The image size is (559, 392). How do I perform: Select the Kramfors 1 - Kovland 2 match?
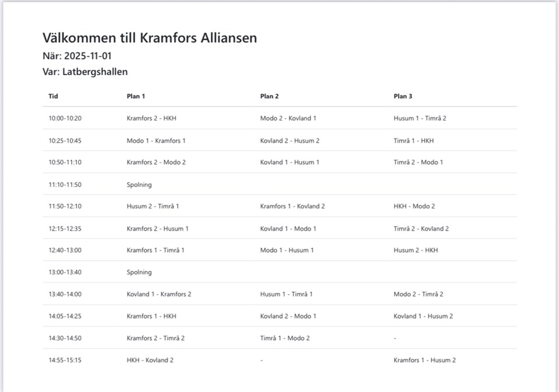pyautogui.click(x=292, y=206)
